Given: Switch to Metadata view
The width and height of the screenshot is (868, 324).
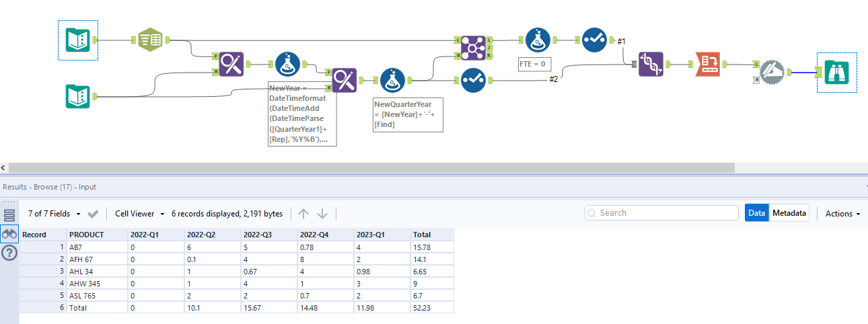Looking at the screenshot, I should tap(789, 213).
